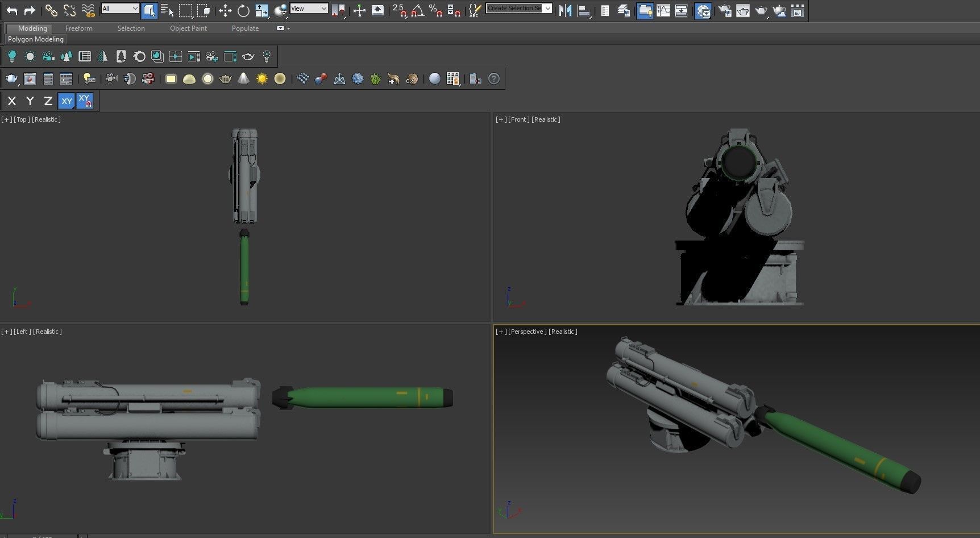Open the reference coordinate system 'View' dropdown
980x538 pixels.
(309, 9)
